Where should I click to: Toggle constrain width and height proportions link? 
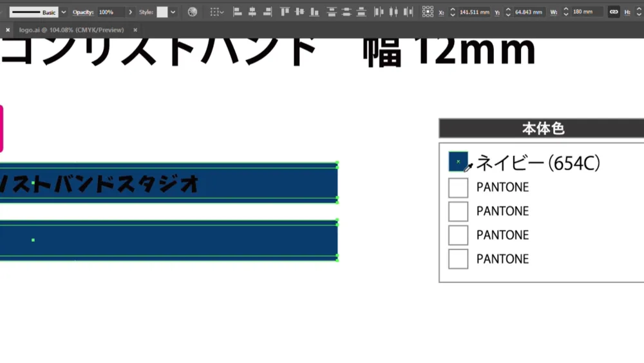pos(614,12)
